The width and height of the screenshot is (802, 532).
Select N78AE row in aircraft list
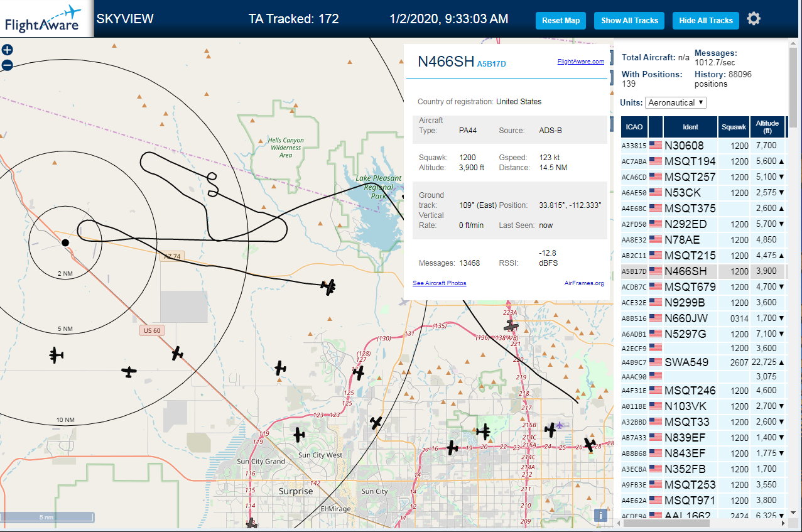[704, 240]
